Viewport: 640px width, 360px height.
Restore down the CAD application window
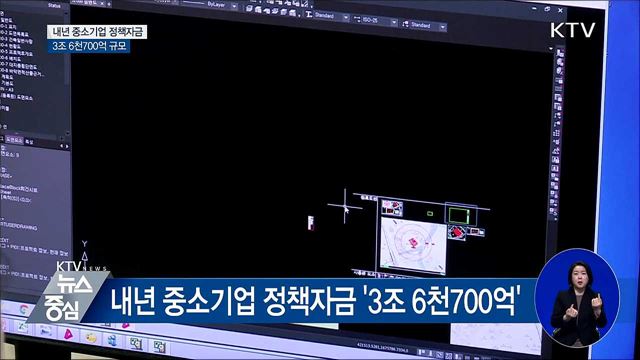pyautogui.click(x=547, y=9)
